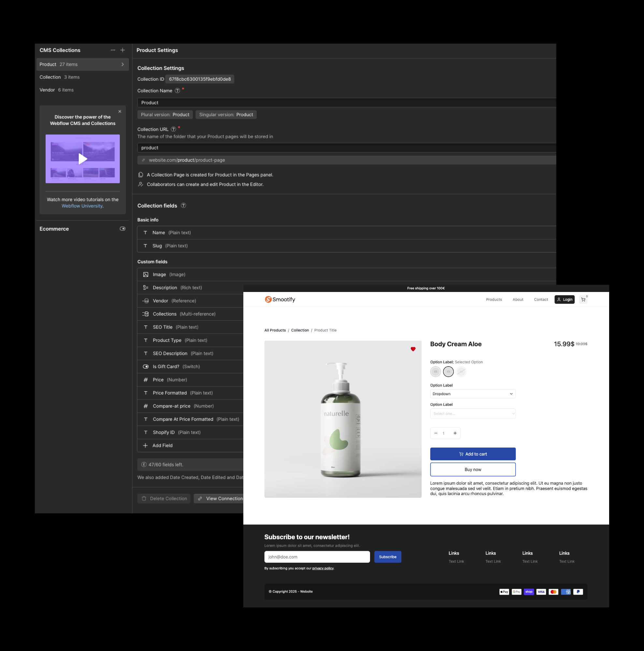
Task: Open the shopping cart icon in header
Action: tap(583, 299)
